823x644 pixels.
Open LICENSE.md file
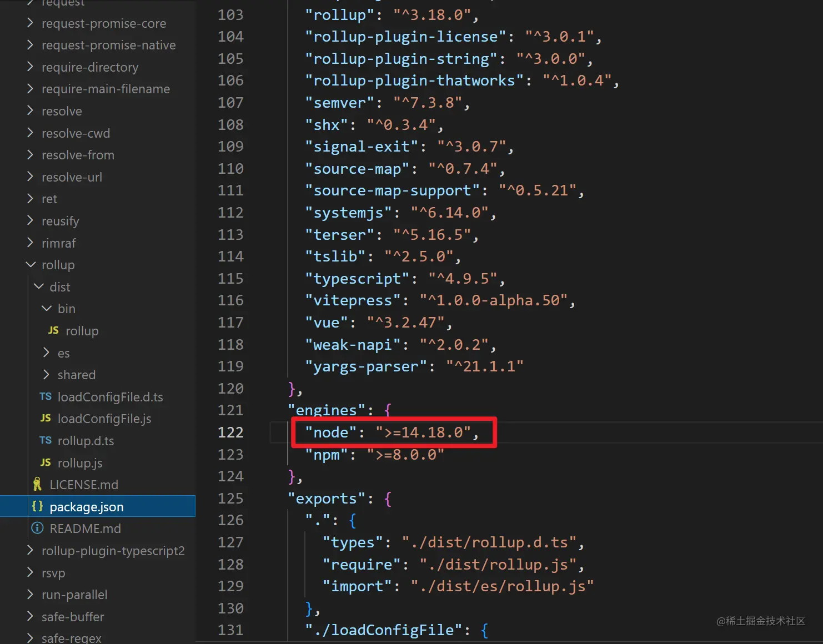point(84,485)
